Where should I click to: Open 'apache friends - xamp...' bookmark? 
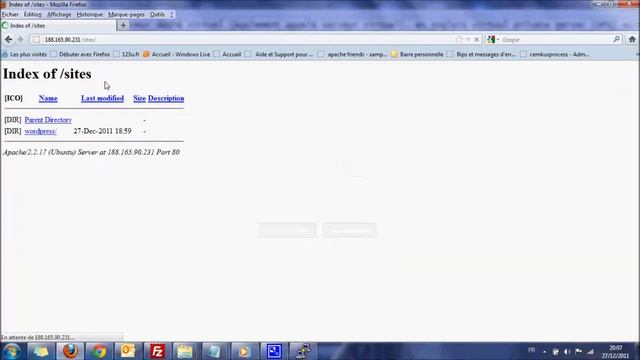tap(353, 54)
